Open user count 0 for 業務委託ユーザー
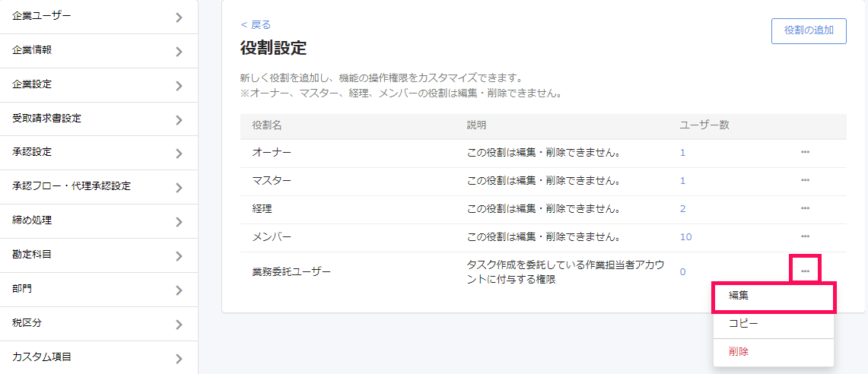This screenshot has width=868, height=374. [682, 271]
